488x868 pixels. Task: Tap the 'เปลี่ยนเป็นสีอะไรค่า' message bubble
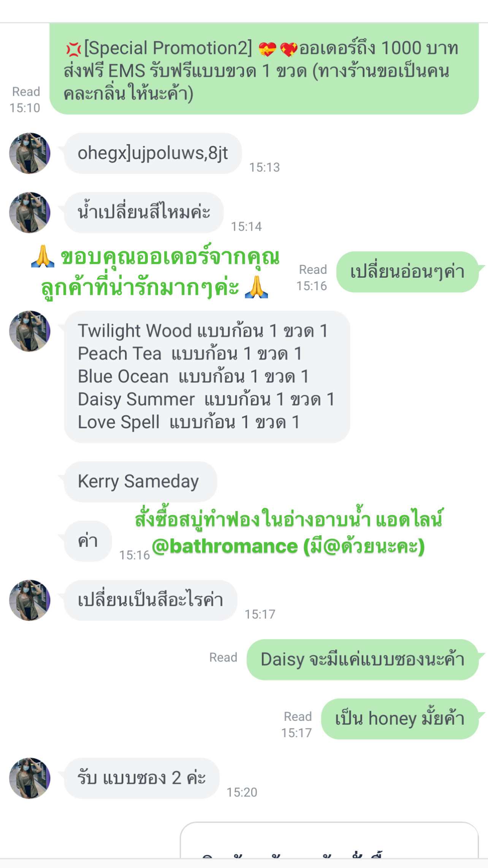coord(151,600)
